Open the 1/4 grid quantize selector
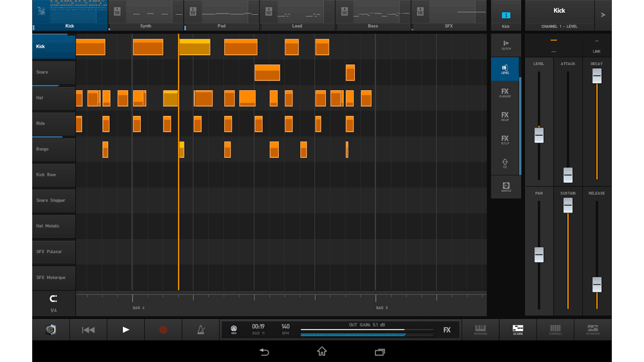 coord(54,303)
